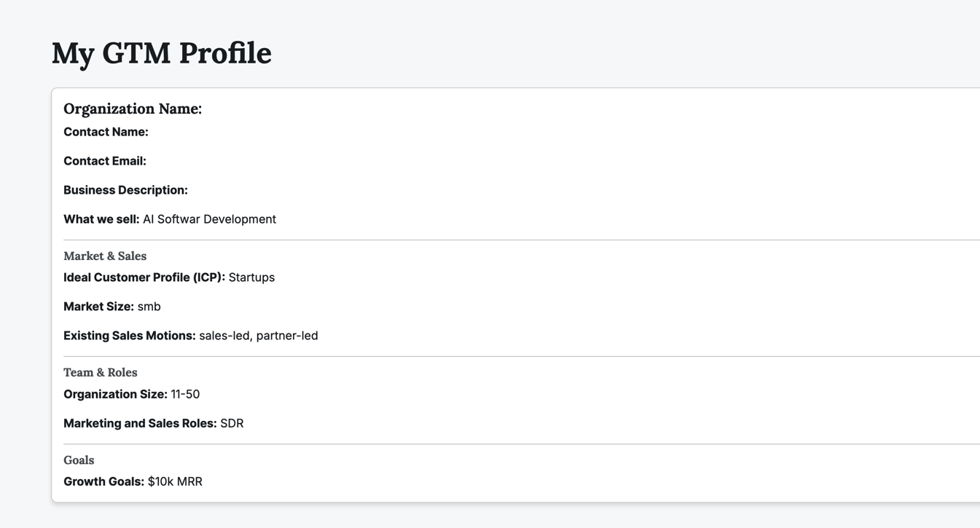
Task: Click the AI Softwar Development text
Action: pyautogui.click(x=209, y=219)
